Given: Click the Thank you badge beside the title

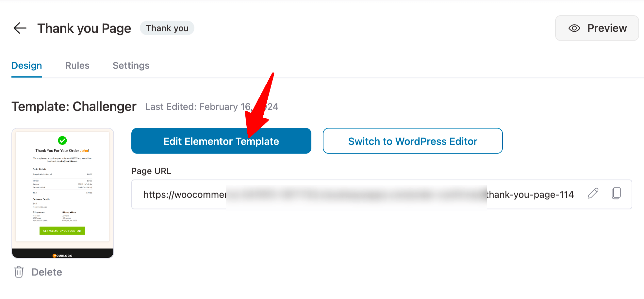Looking at the screenshot, I should (x=167, y=28).
